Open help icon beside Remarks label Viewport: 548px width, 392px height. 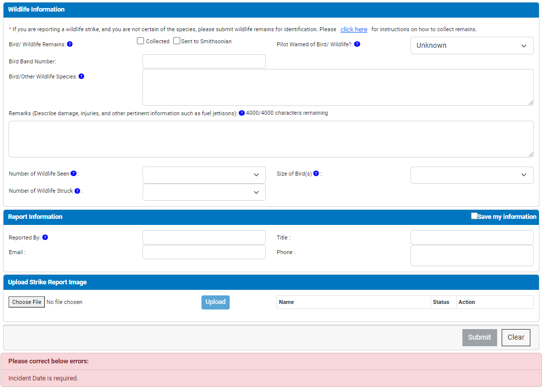[x=241, y=113]
